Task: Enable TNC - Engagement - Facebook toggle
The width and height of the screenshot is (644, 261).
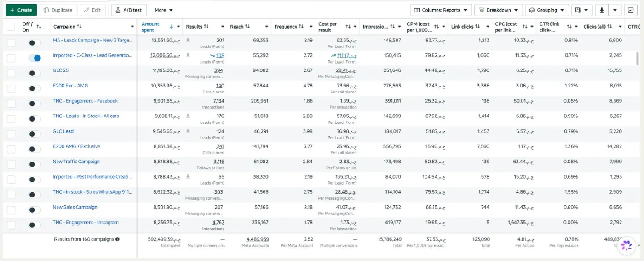Action: click(x=34, y=104)
